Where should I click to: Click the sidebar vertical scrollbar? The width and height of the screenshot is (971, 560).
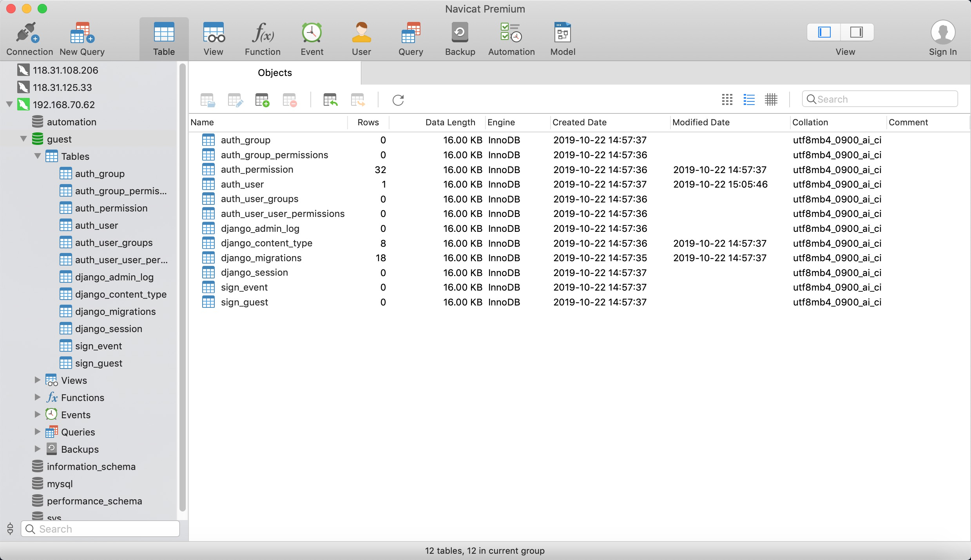pos(182,288)
